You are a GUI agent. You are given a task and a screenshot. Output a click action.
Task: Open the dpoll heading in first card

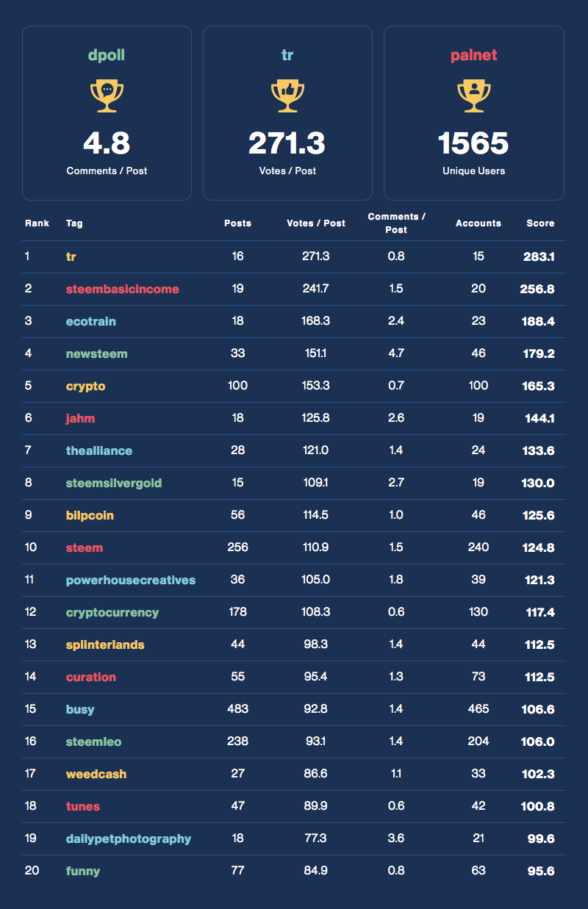click(107, 56)
